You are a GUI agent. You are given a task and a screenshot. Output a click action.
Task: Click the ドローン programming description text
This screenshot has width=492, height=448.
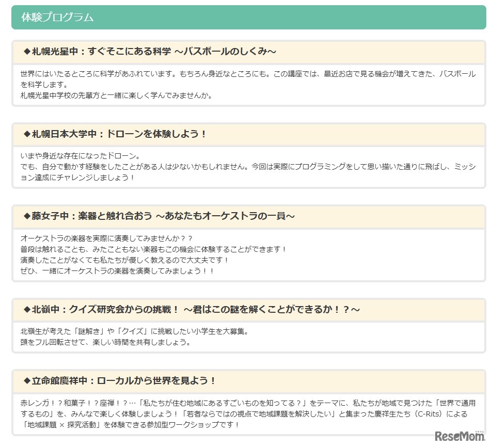[248, 167]
